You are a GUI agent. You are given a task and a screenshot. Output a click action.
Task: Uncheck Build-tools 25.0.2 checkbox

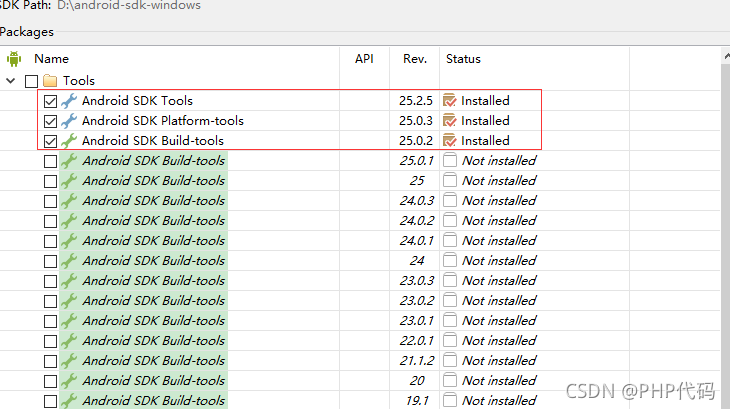pyautogui.click(x=50, y=141)
